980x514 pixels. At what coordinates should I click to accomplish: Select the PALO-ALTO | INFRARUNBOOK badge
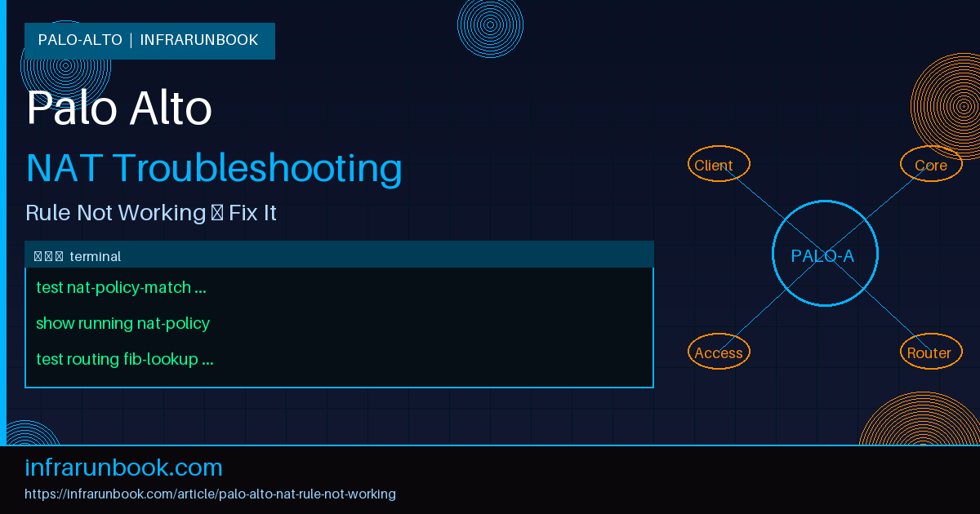click(x=149, y=39)
